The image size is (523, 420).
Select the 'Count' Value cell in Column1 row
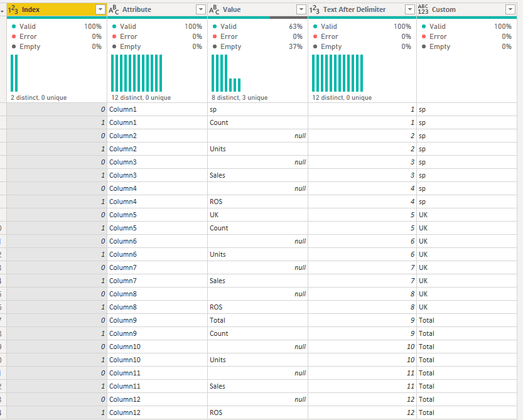tap(257, 123)
